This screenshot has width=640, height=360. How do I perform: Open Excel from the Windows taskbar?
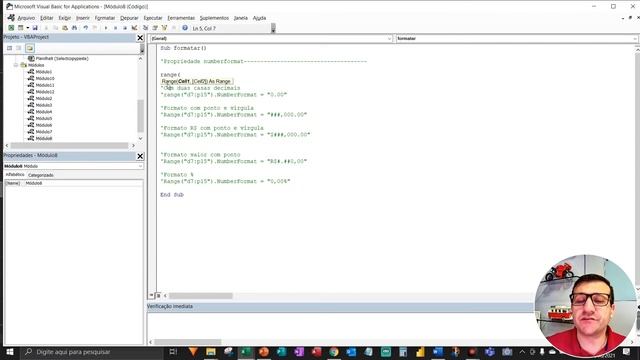tap(246, 352)
